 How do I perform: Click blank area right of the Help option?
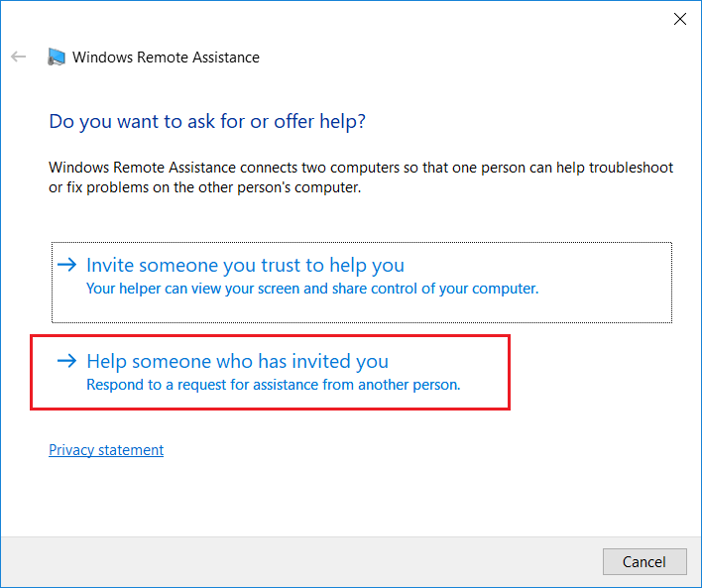[600, 372]
